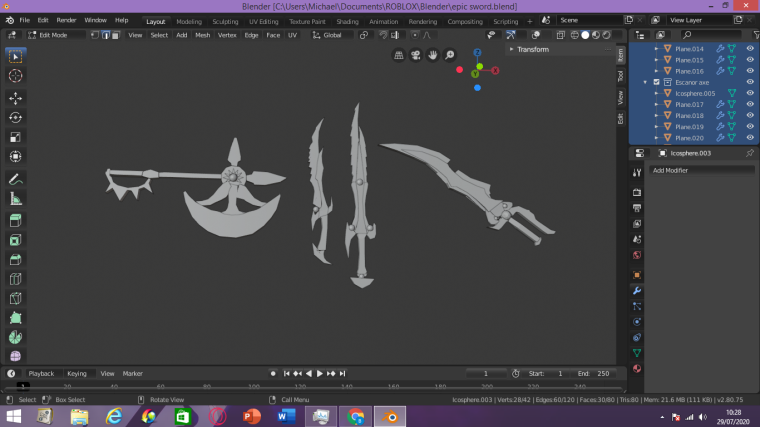This screenshot has width=760, height=427.
Task: Select the Rotate tool
Action: [x=15, y=117]
